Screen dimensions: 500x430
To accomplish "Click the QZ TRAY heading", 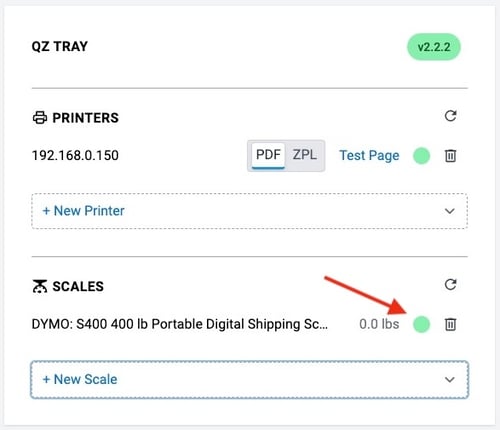I will [60, 46].
